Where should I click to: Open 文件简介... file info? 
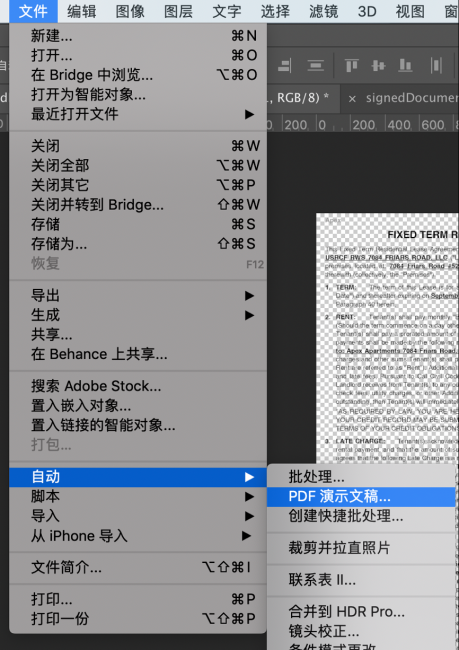[138, 568]
